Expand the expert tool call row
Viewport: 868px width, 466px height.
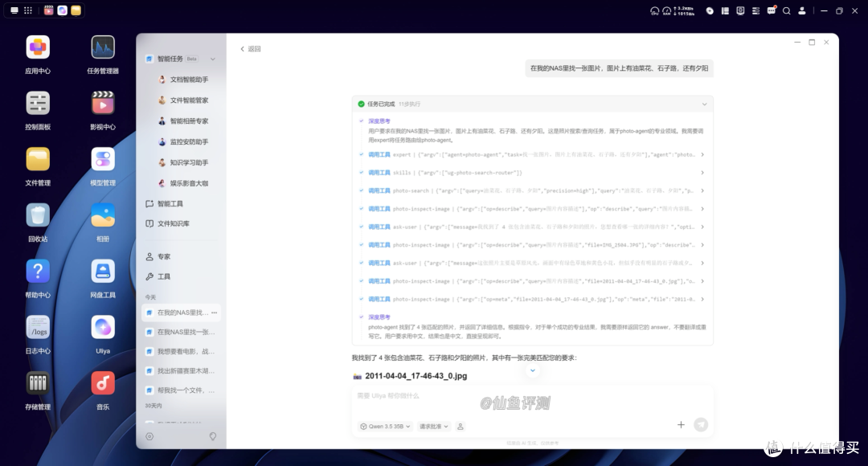click(531, 155)
